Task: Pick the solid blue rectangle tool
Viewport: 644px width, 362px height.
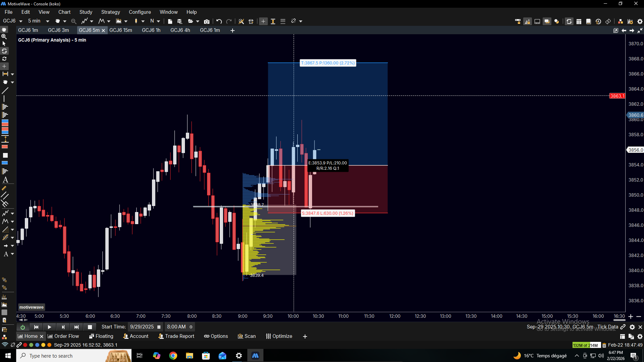Action: tap(5, 163)
